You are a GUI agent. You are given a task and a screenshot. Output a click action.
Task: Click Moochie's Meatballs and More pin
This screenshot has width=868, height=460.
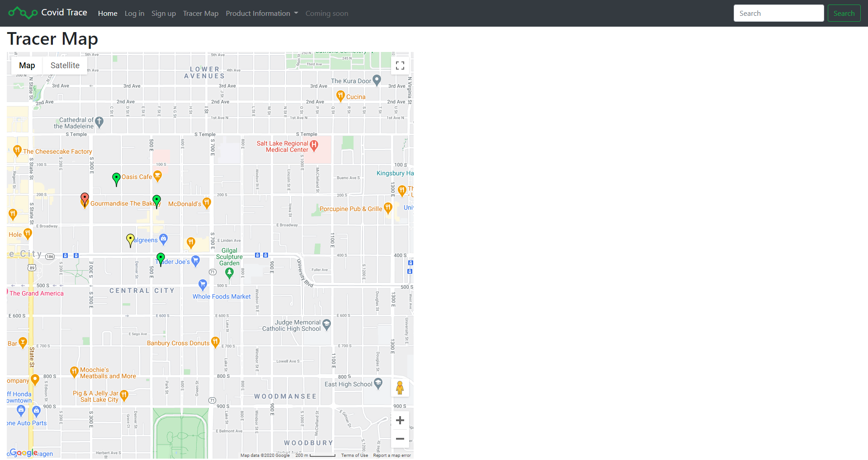click(75, 372)
